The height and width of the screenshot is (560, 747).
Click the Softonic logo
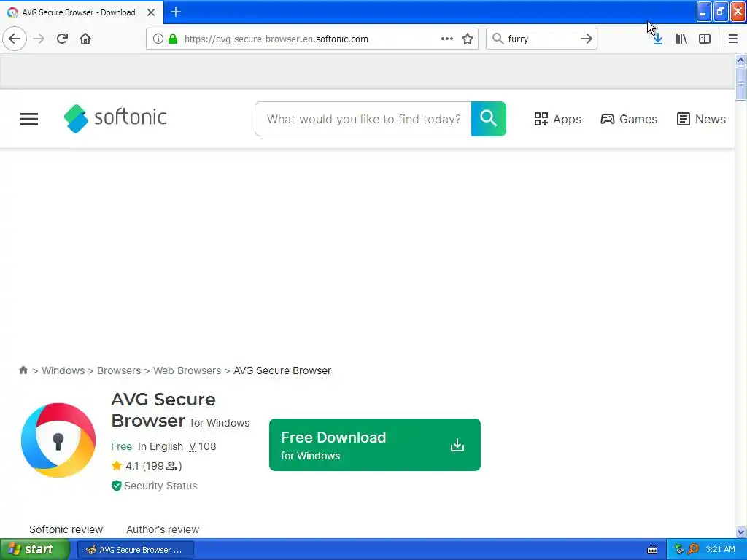click(x=115, y=118)
